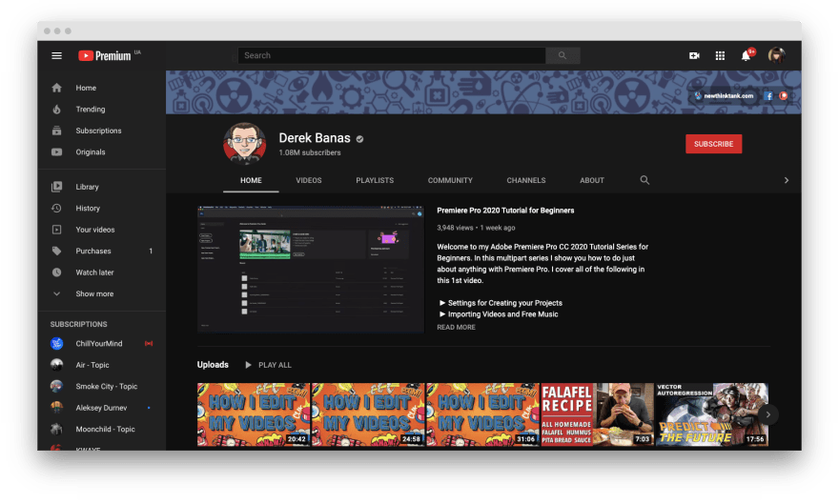Open Aleksey Durnev subscription entry

click(102, 408)
